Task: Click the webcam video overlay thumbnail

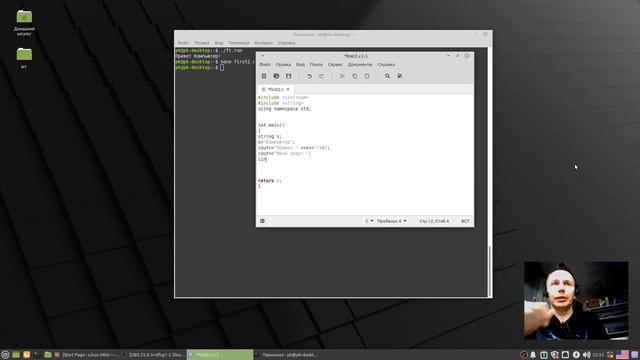Action: point(576,300)
